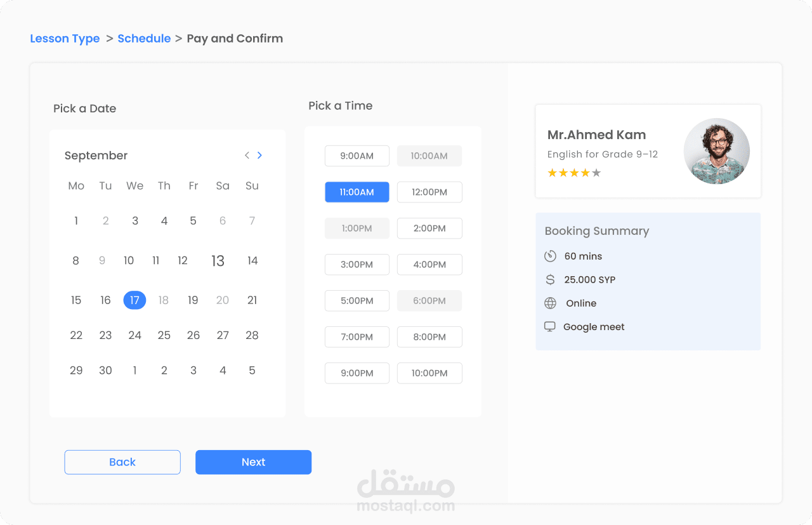Go to previous month with left chevron

pos(247,156)
